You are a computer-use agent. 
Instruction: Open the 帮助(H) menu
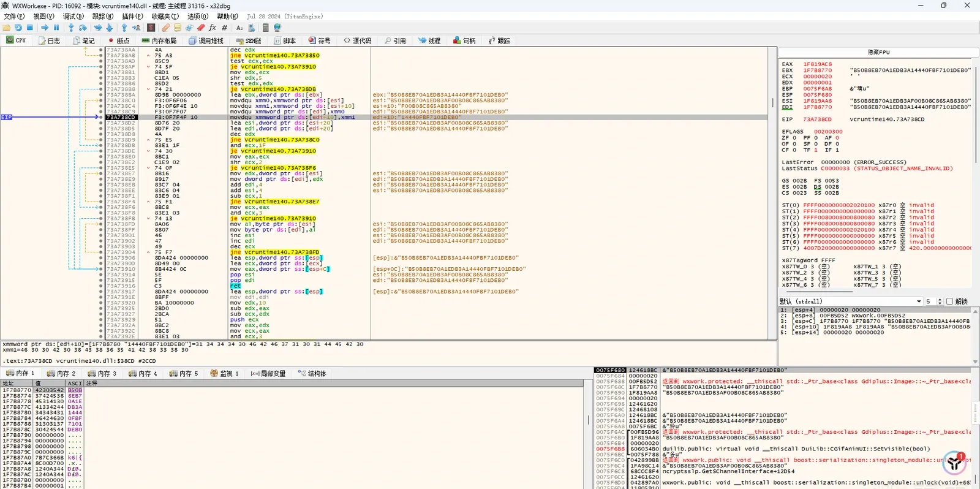click(x=227, y=17)
